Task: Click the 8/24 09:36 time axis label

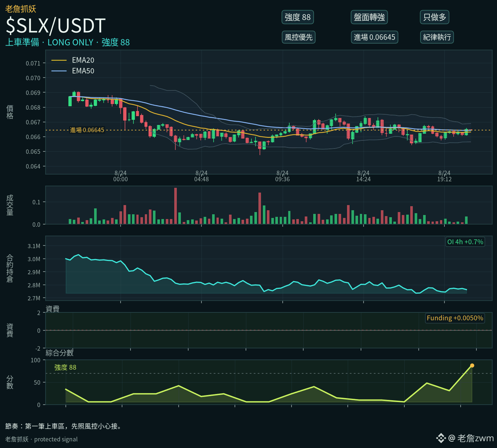Action: coord(282,176)
